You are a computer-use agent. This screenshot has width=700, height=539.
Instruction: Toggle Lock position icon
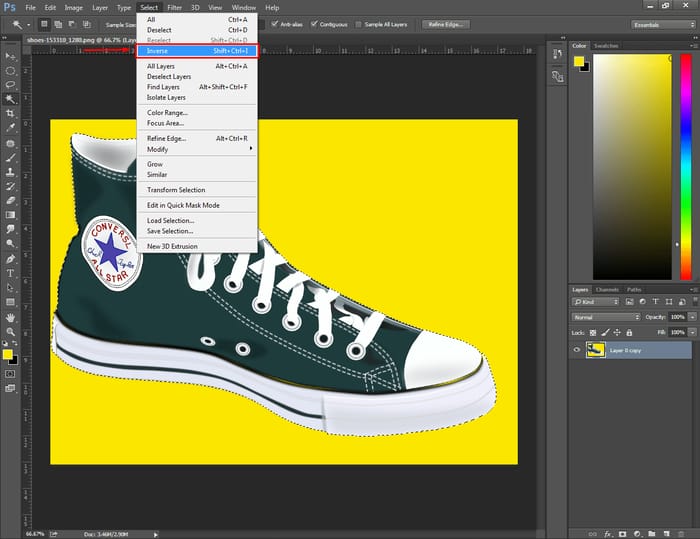tap(617, 332)
